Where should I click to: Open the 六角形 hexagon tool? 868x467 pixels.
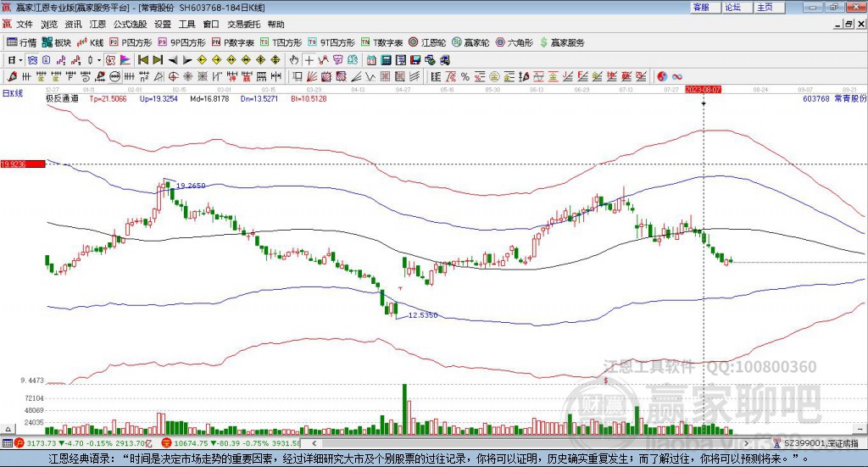[515, 42]
